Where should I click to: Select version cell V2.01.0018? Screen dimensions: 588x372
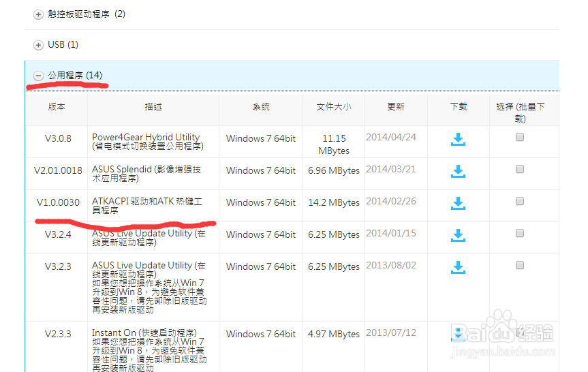(58, 170)
